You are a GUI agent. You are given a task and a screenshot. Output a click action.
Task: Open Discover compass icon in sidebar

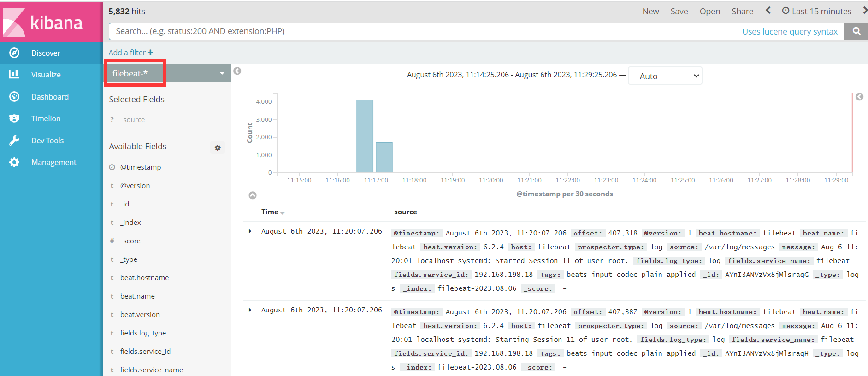click(x=14, y=53)
